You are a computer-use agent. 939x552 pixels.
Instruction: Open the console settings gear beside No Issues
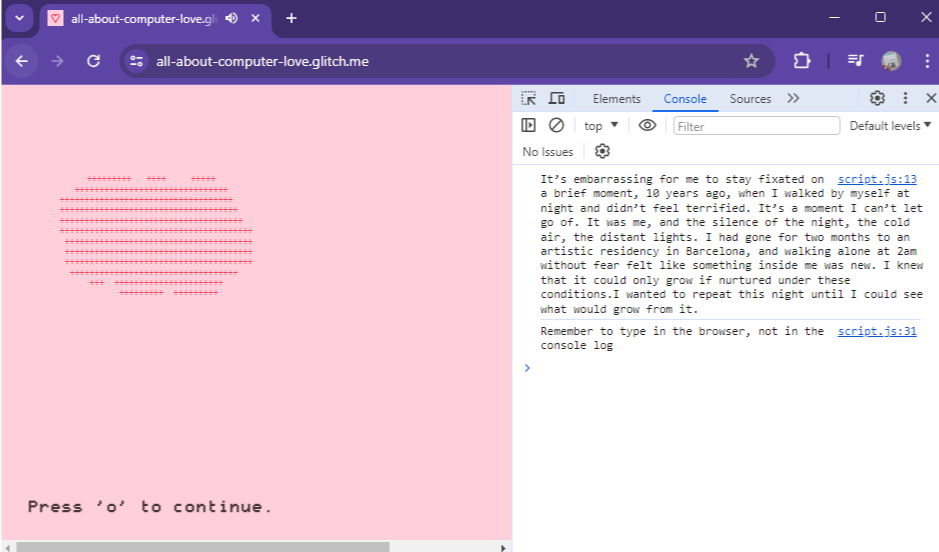(x=602, y=151)
